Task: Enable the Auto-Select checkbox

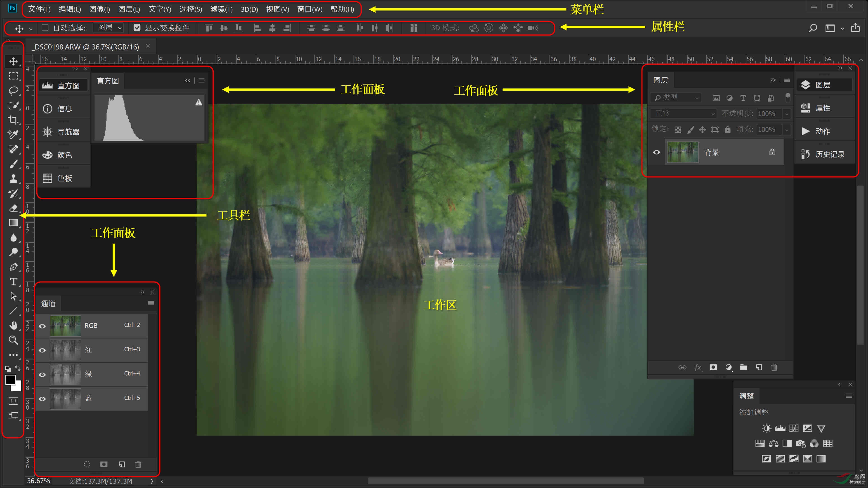Action: 45,28
